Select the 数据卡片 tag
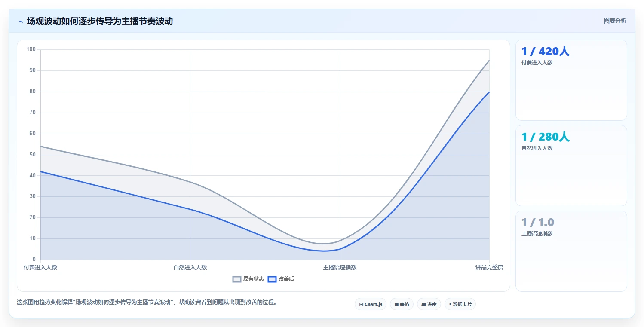The width and height of the screenshot is (644, 327). pos(460,304)
